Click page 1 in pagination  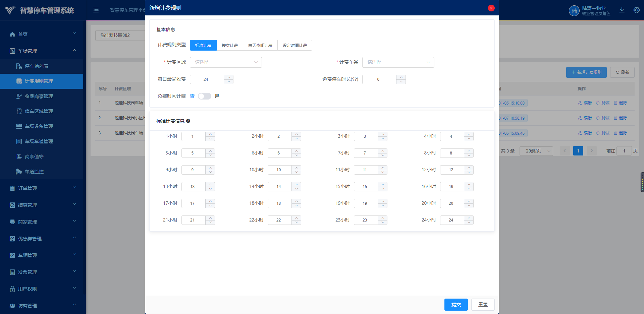tap(578, 151)
